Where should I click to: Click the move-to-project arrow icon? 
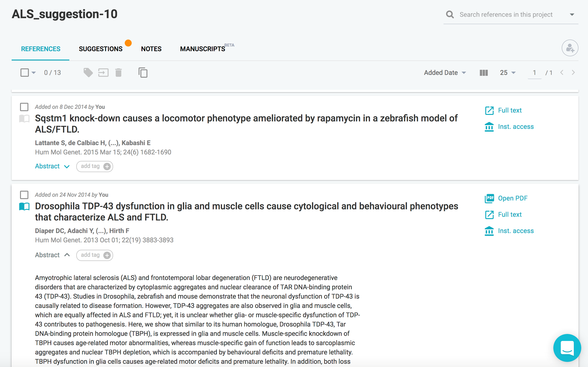click(103, 73)
